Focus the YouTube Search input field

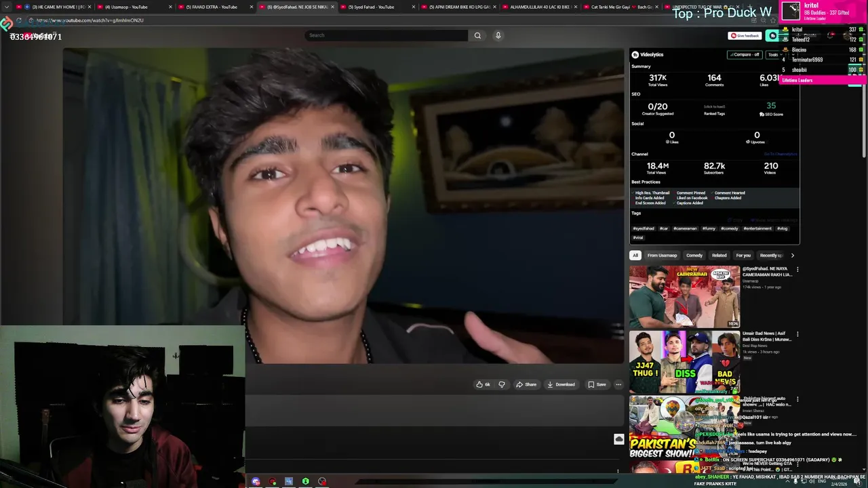[387, 35]
